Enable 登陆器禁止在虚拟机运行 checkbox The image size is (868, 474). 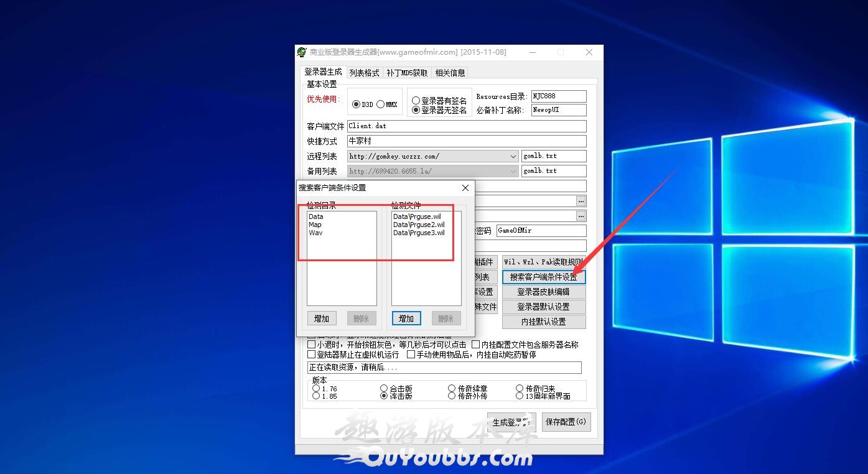[x=312, y=355]
